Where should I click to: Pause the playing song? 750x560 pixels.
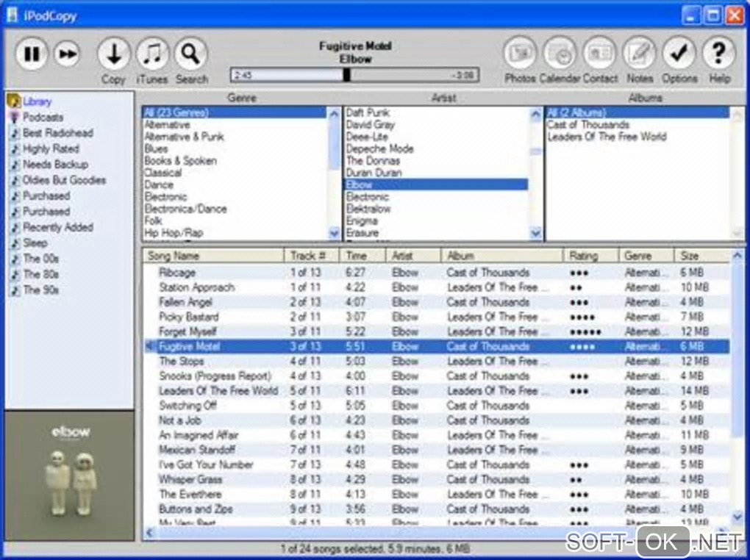32,54
